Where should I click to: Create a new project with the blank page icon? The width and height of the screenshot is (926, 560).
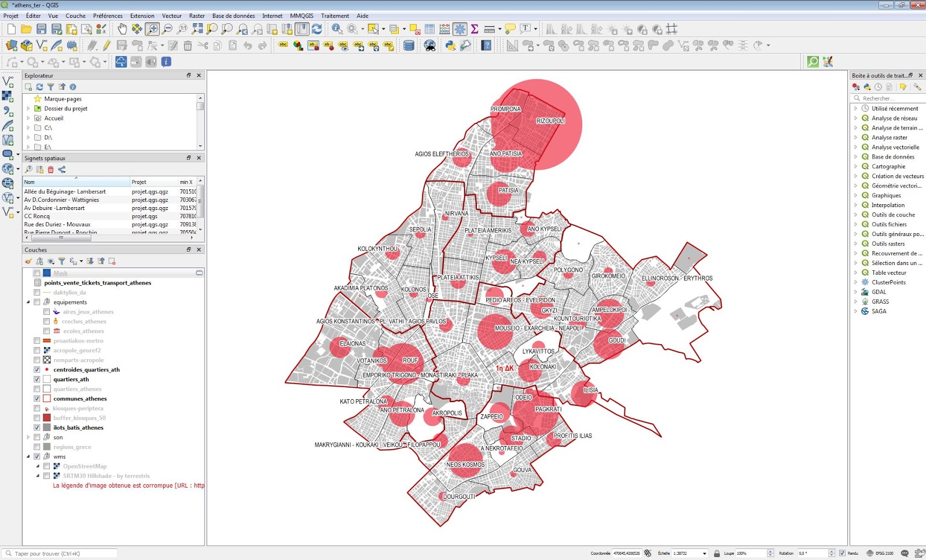point(12,29)
